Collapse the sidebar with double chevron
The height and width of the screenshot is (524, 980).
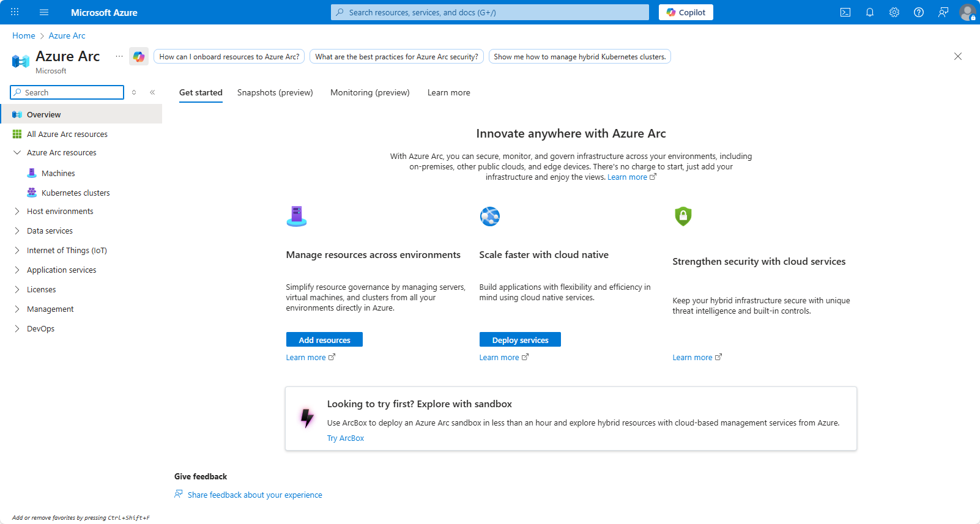tap(152, 92)
